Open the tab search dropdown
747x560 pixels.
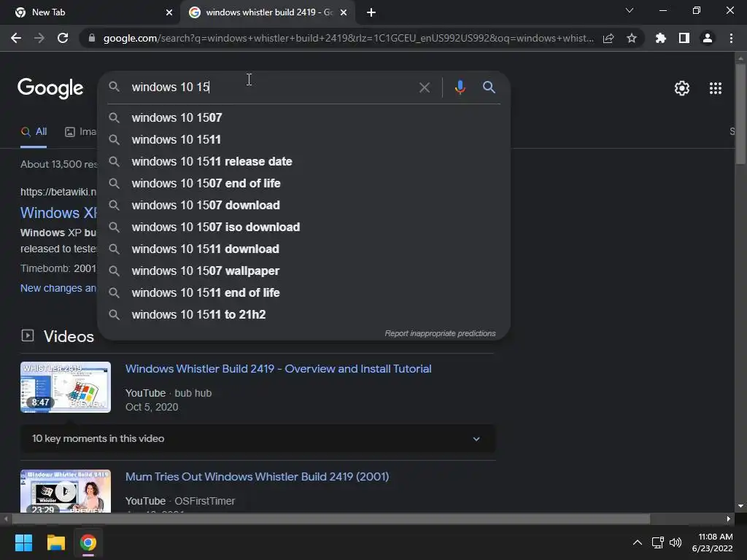click(630, 10)
